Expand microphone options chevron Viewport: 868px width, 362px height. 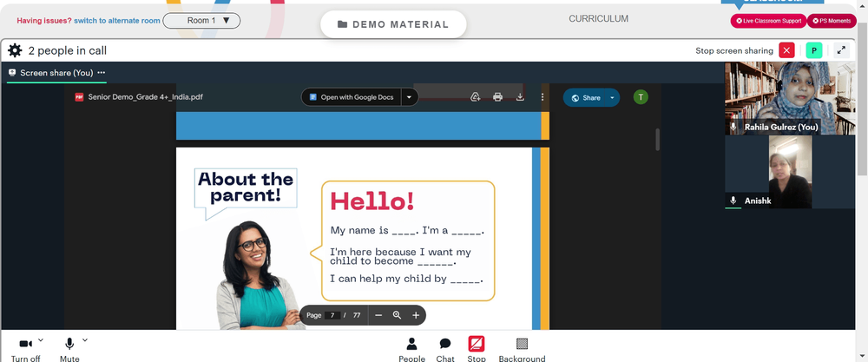(85, 339)
